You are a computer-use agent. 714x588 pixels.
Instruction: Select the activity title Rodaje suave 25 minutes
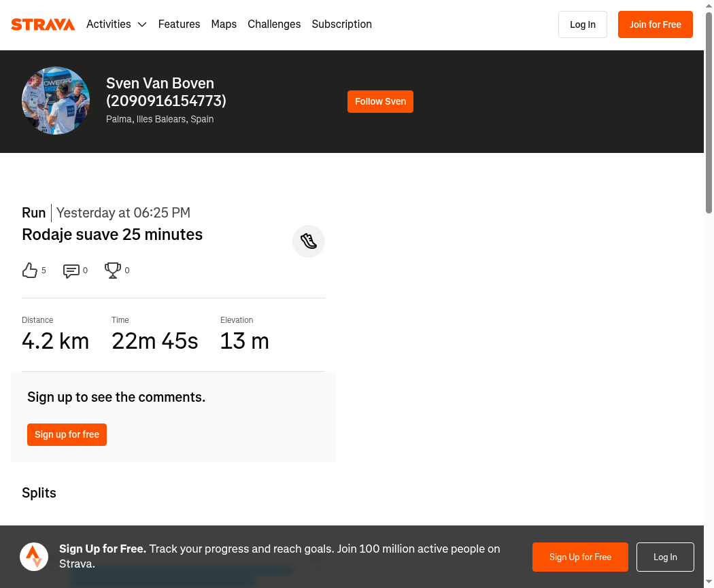[x=112, y=235]
